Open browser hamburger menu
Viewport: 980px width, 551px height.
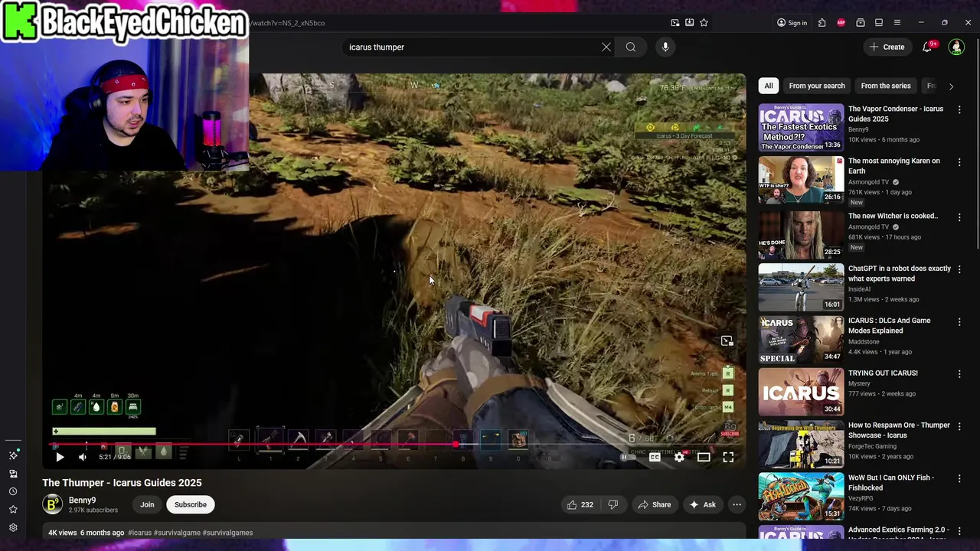[897, 23]
